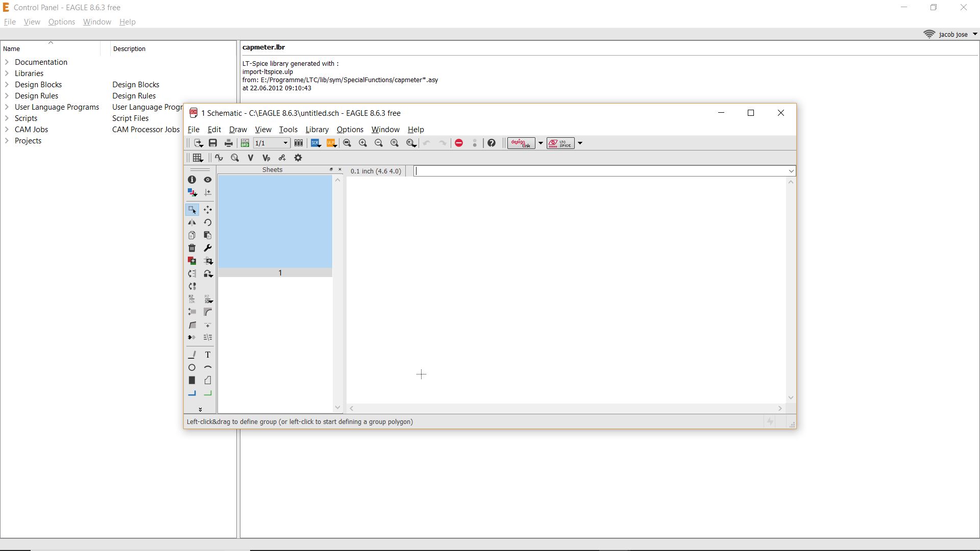Click the Switch to board SCH/BRD icon
This screenshot has width=980, height=551.
[245, 143]
